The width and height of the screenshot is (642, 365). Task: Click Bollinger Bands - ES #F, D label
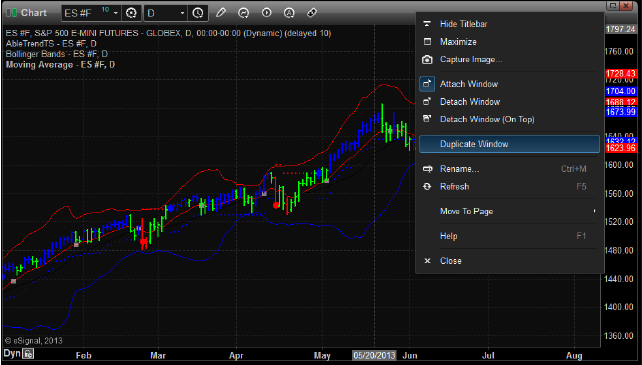click(57, 54)
